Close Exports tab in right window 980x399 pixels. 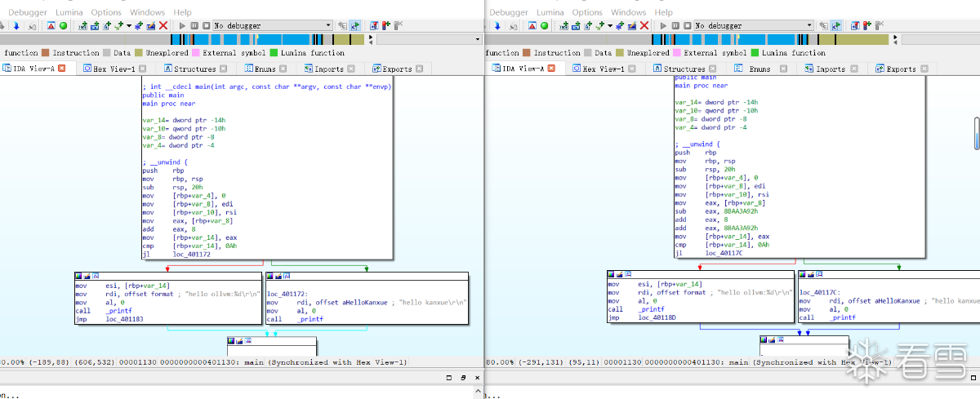coord(924,69)
